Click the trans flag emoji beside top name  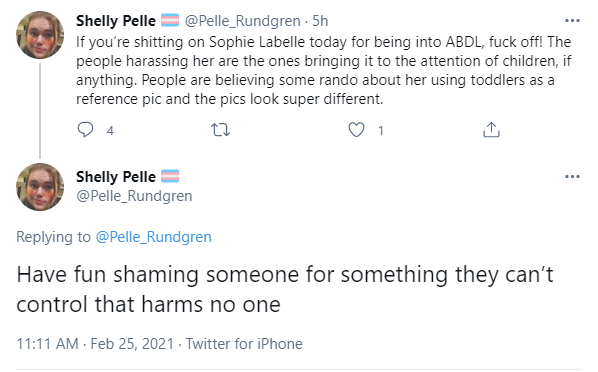pyautogui.click(x=170, y=20)
